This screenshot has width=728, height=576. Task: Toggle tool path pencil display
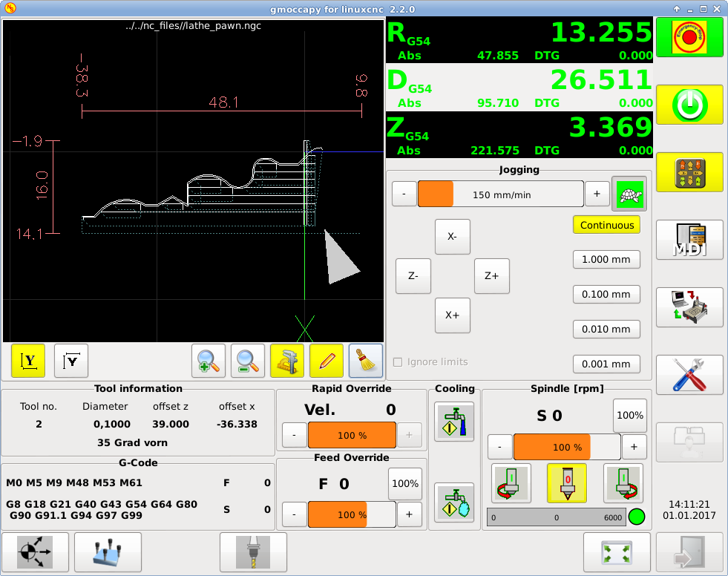(x=327, y=361)
